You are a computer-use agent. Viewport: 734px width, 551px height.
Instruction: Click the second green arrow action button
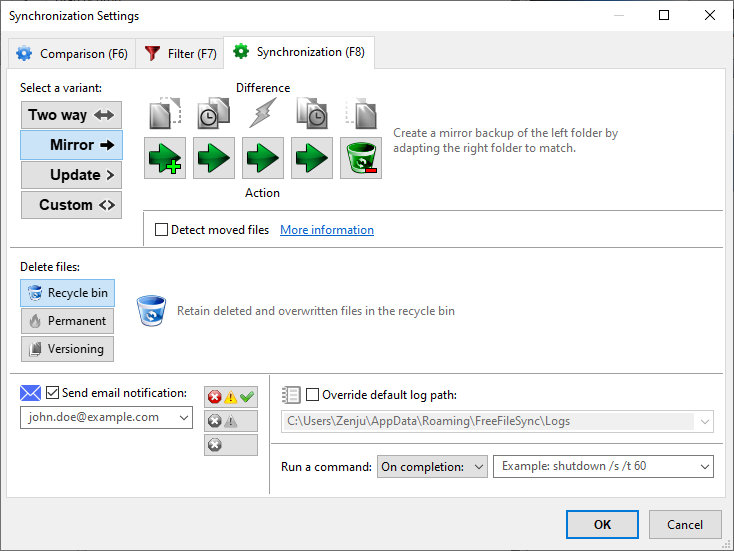(x=214, y=158)
